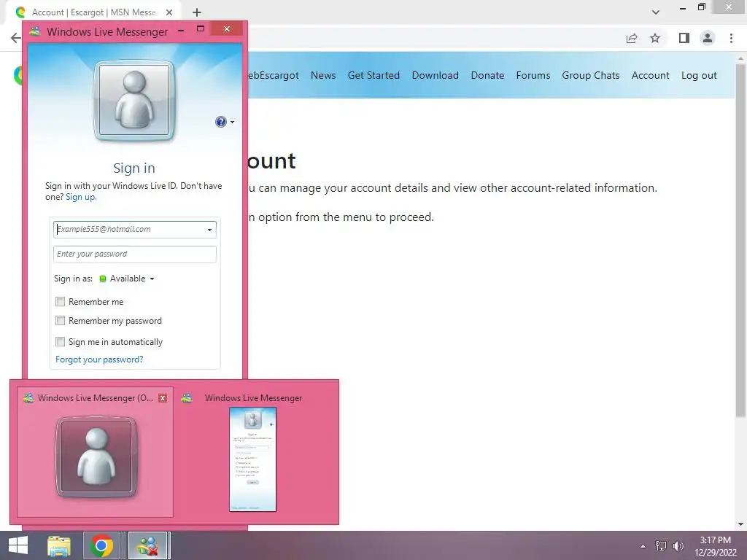Go to Download page
This screenshot has height=560, width=747.
pos(435,75)
